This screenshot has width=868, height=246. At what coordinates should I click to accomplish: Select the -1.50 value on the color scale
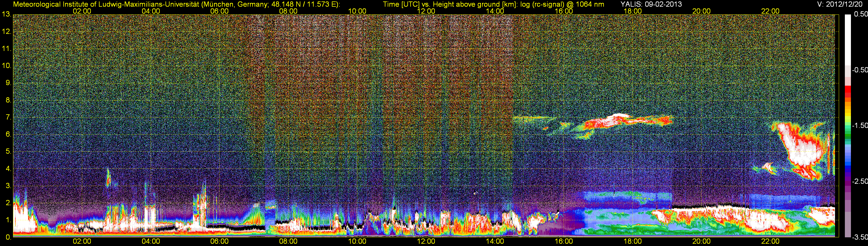[x=860, y=125]
